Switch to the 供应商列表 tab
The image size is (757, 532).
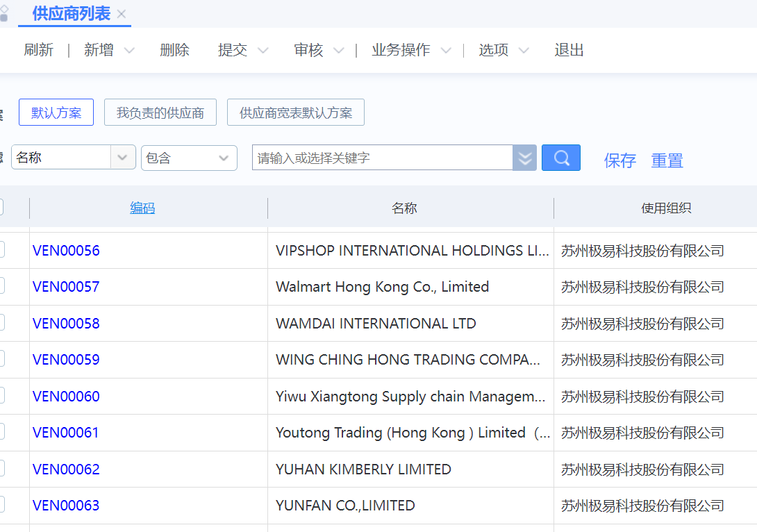point(72,13)
